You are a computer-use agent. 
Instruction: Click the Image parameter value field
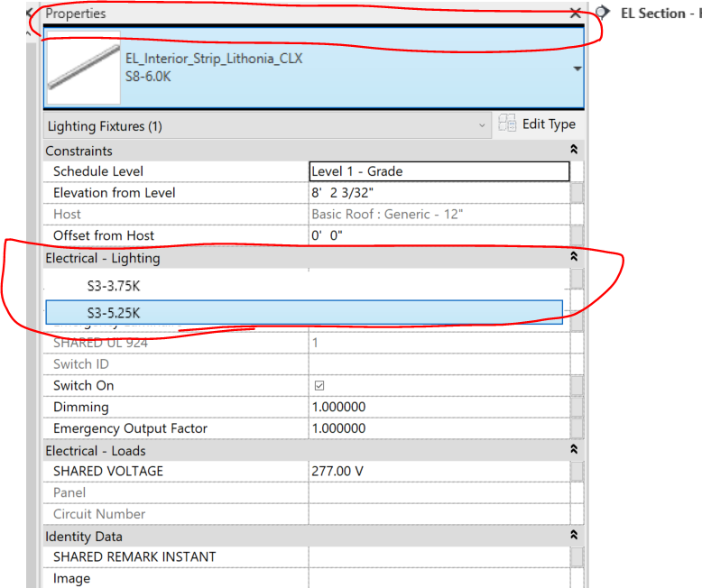tap(439, 578)
